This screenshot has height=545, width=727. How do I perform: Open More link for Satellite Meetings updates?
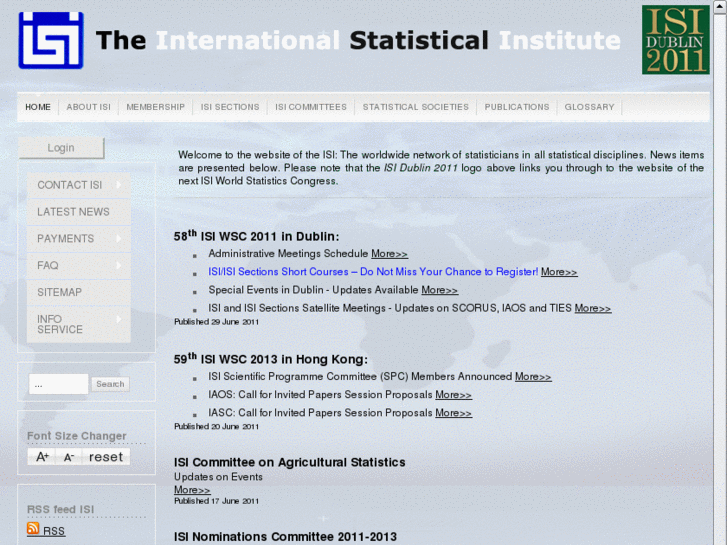[x=593, y=308]
